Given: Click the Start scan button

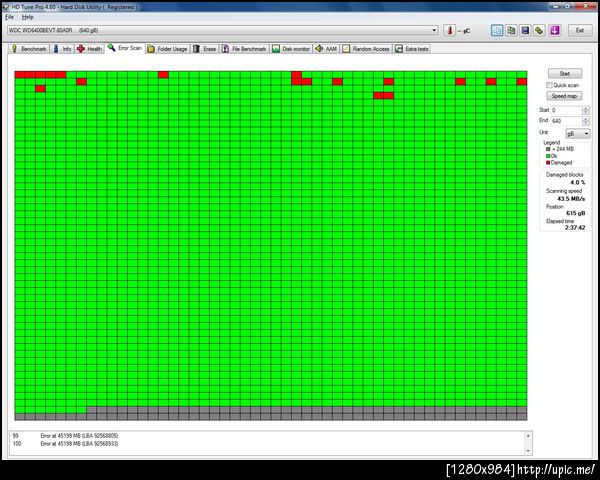Looking at the screenshot, I should pyautogui.click(x=565, y=73).
